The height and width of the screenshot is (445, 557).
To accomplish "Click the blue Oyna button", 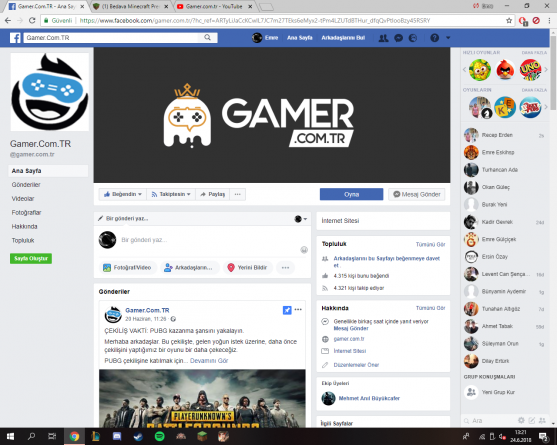I will point(351,194).
